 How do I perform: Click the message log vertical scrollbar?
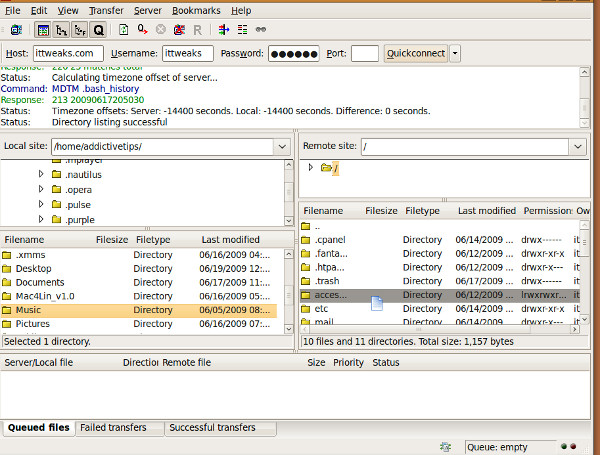click(584, 98)
